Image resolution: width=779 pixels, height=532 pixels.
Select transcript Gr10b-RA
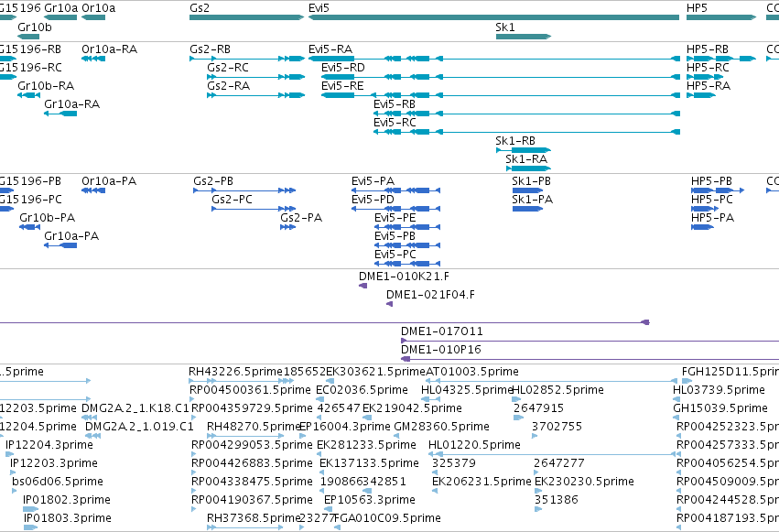click(28, 95)
